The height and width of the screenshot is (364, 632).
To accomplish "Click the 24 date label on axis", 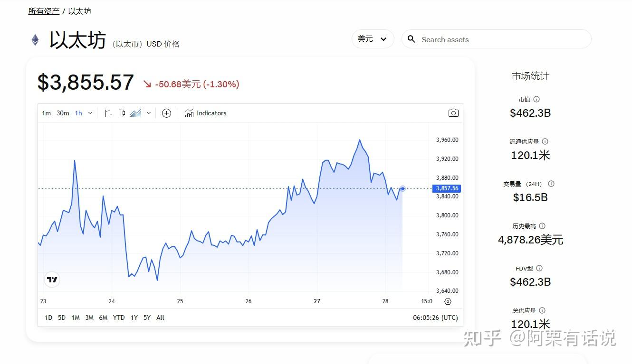I will 112,301.
